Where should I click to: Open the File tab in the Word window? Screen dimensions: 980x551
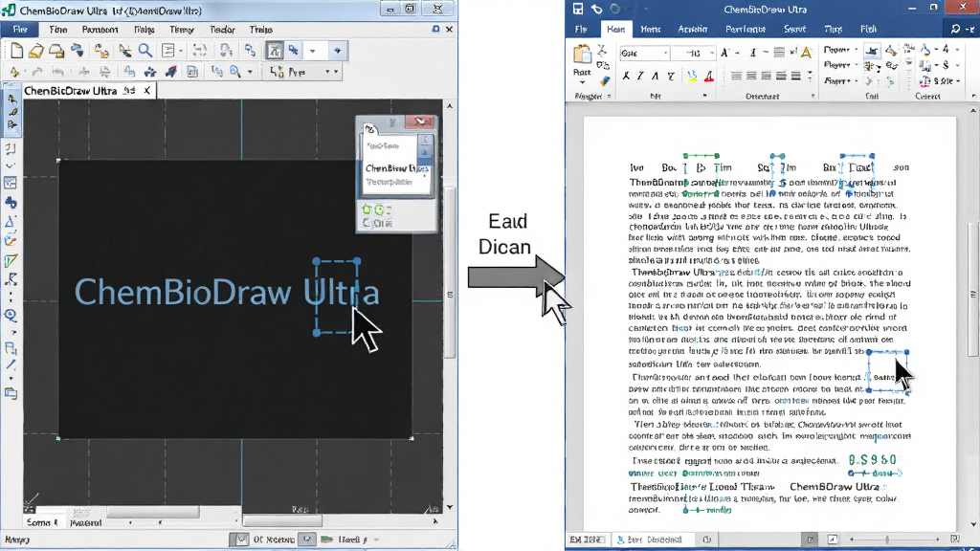(581, 30)
